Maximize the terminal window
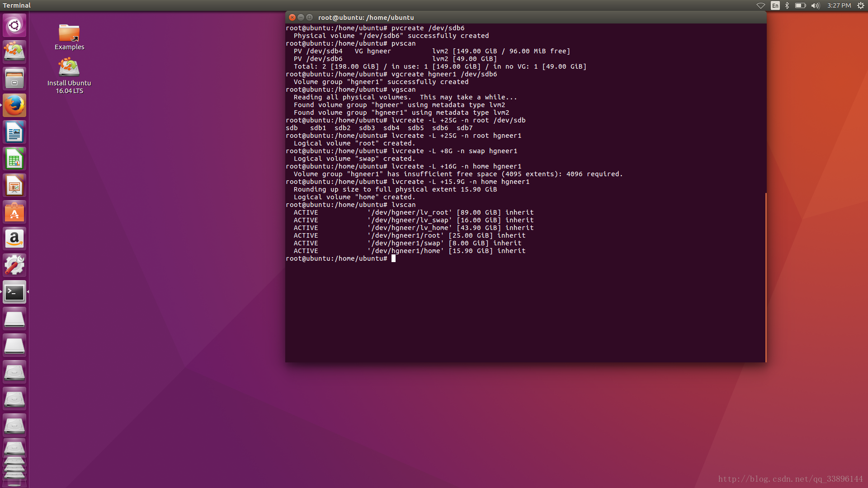This screenshot has width=868, height=488. [x=310, y=17]
